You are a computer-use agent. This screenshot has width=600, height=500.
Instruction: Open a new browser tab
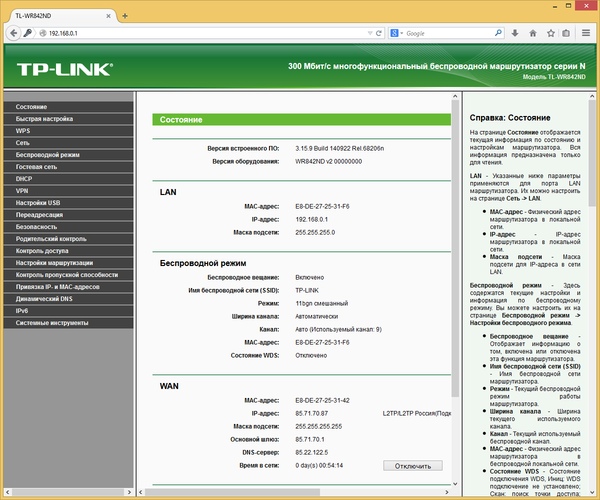pyautogui.click(x=123, y=16)
